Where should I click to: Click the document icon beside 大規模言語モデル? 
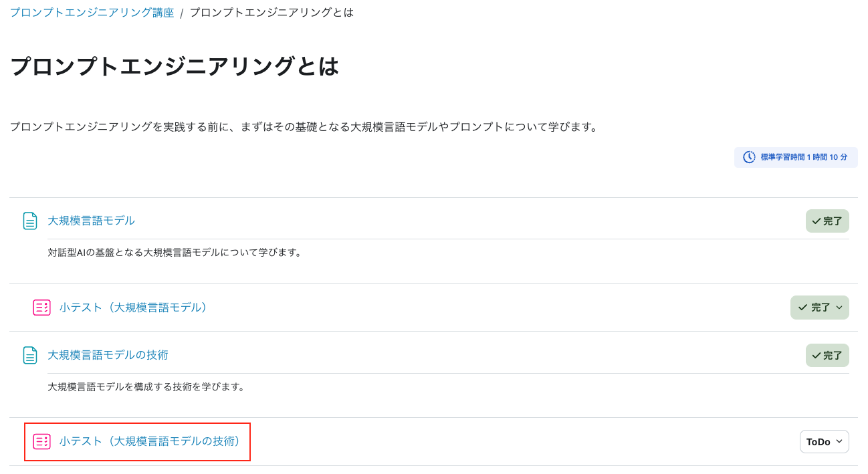30,221
